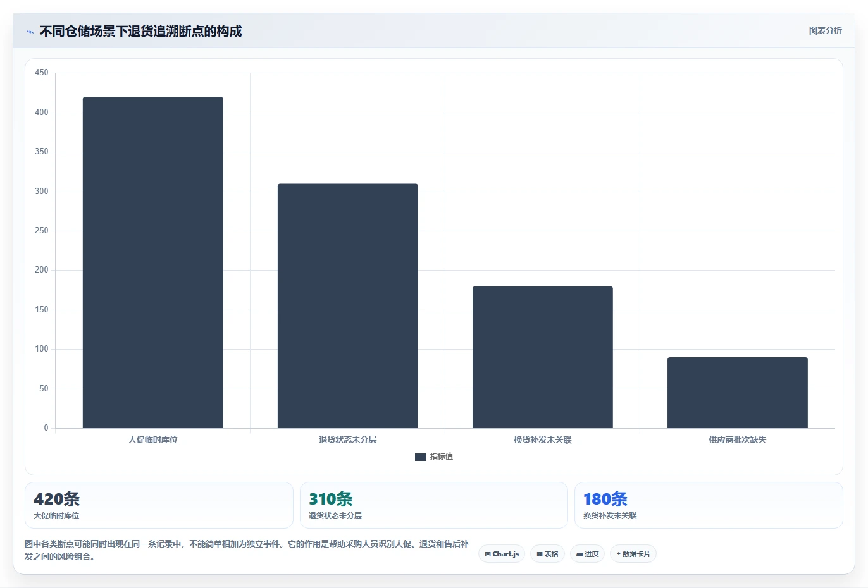Screen dimensions: 868x588
Task: Click the 图表分析 label in the header
Action: click(825, 30)
